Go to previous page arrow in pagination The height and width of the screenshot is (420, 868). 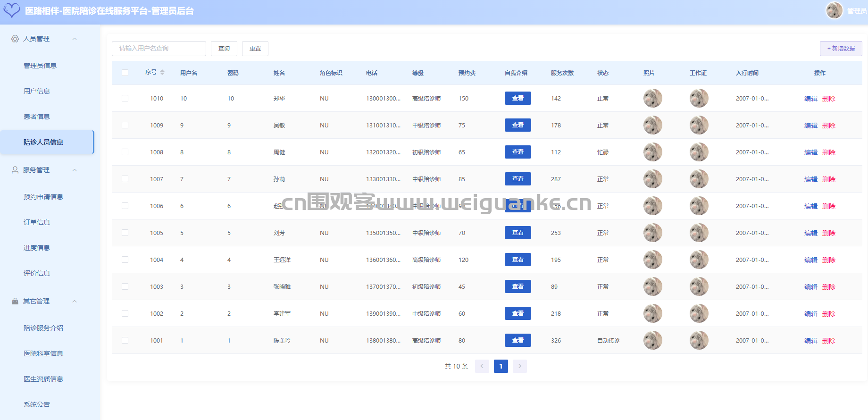point(482,366)
